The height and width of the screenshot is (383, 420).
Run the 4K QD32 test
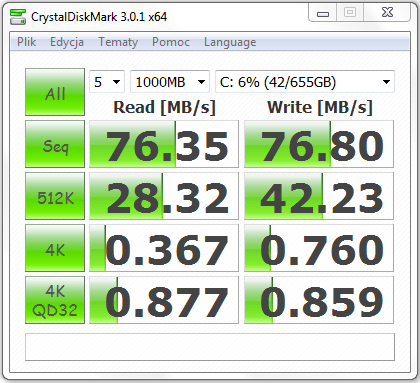click(55, 300)
